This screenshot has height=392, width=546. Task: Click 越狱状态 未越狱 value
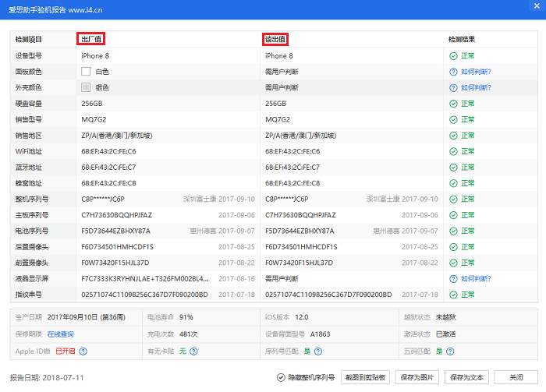click(x=445, y=317)
